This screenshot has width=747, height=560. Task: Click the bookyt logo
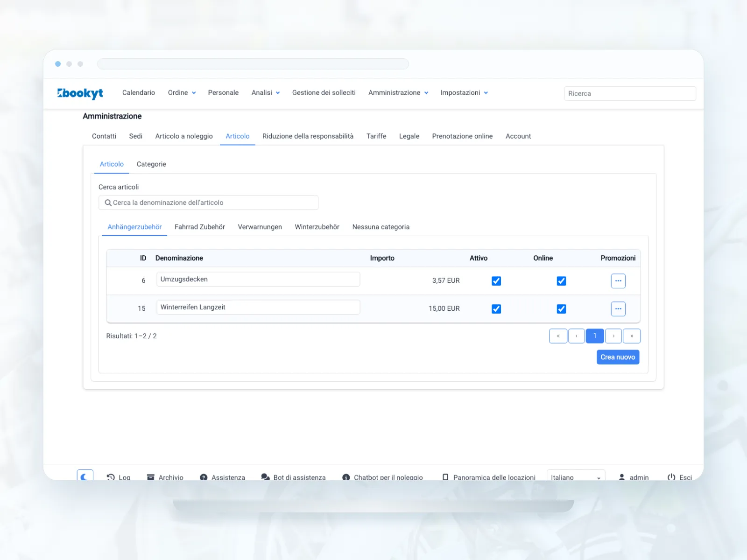[x=80, y=93]
